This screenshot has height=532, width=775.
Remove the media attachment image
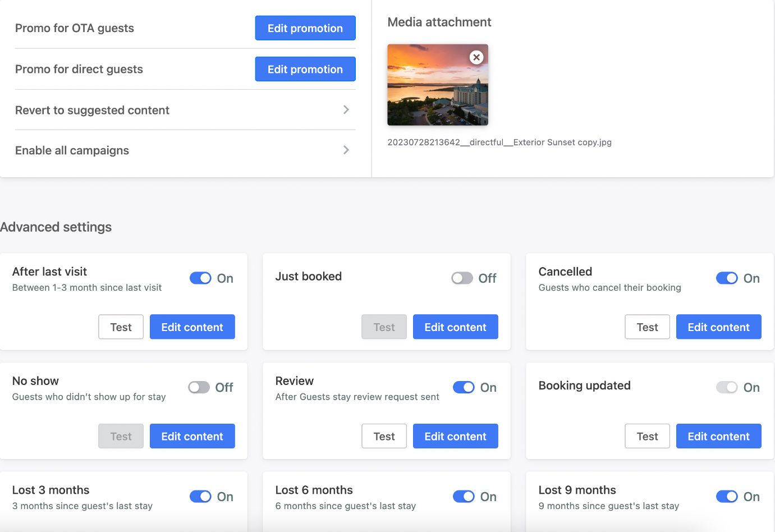click(476, 57)
